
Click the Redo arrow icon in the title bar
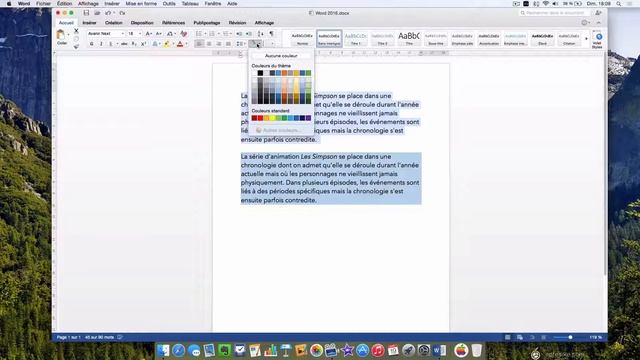[x=122, y=13]
